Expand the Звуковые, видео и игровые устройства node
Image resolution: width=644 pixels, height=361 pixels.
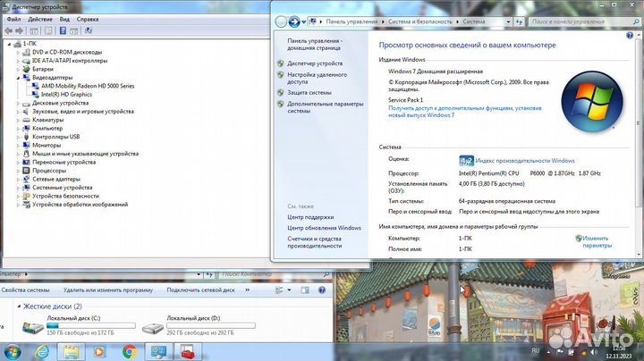18,112
